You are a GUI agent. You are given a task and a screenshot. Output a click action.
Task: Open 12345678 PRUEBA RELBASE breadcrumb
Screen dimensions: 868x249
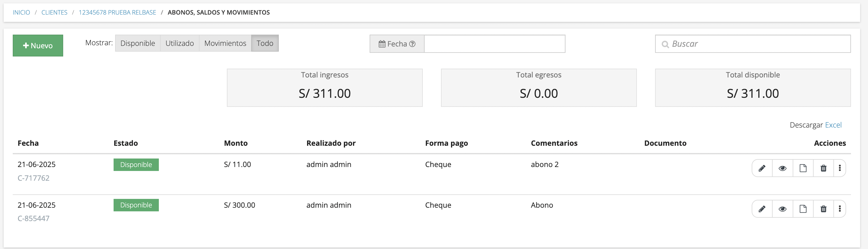point(117,12)
